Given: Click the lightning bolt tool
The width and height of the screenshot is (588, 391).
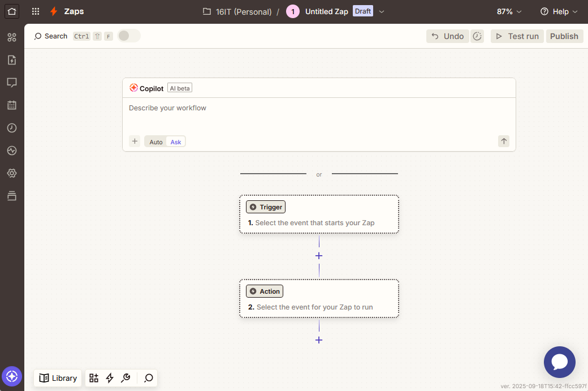Looking at the screenshot, I should pos(110,378).
